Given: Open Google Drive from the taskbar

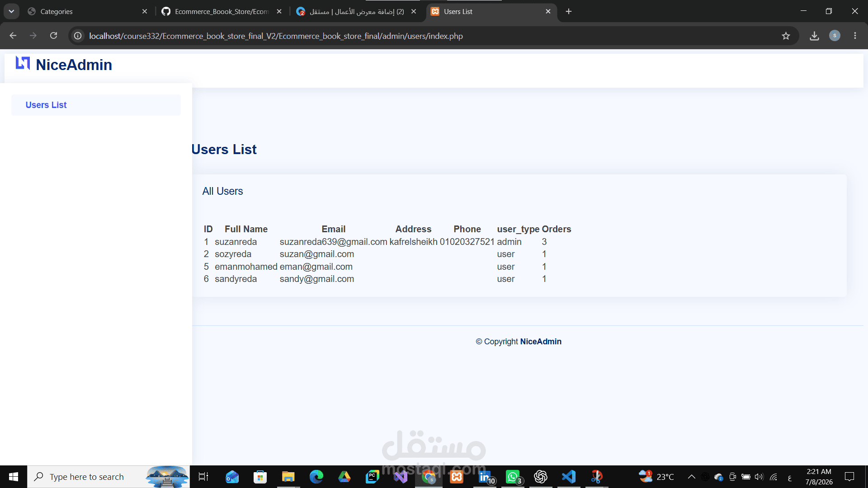Looking at the screenshot, I should [344, 477].
